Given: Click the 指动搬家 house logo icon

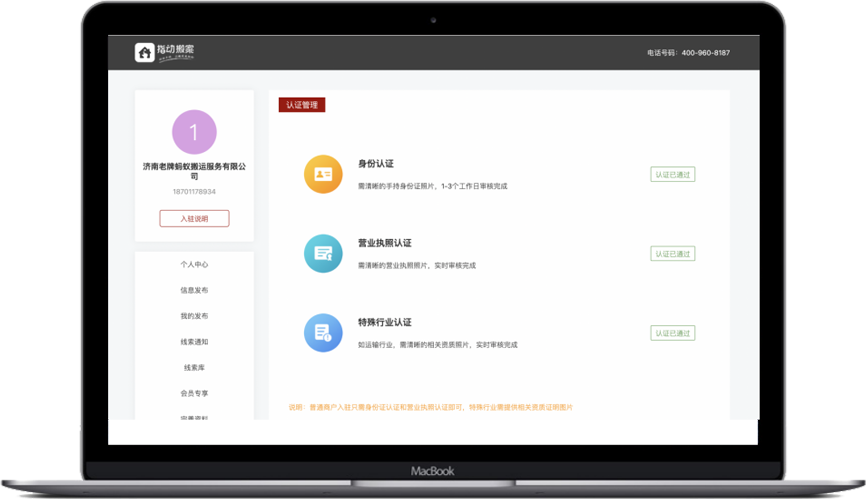Looking at the screenshot, I should click(x=145, y=53).
